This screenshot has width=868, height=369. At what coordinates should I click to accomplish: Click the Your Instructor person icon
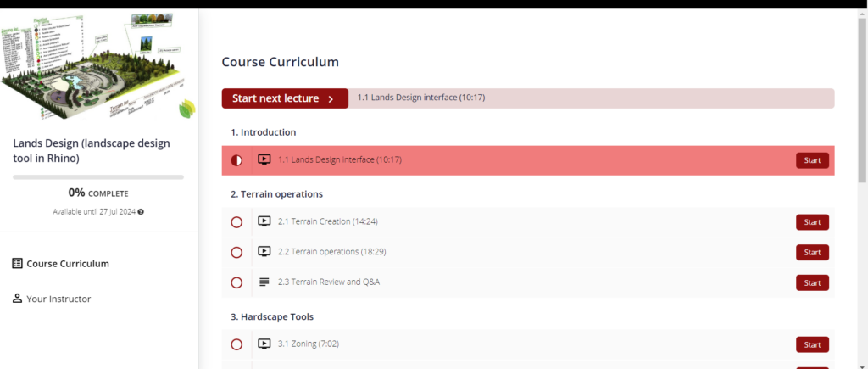click(x=17, y=299)
